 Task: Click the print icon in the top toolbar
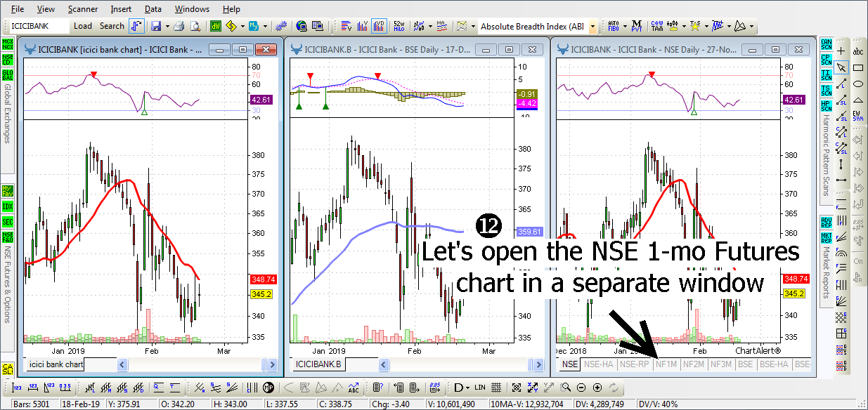[179, 26]
